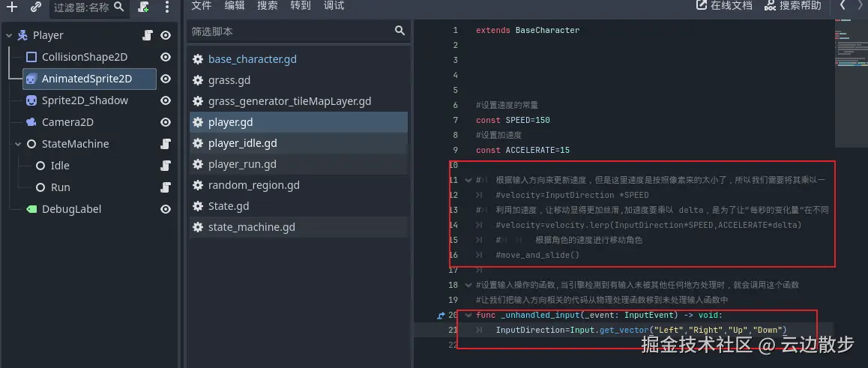Collapse the Player node tree
868x368 pixels.
8,35
